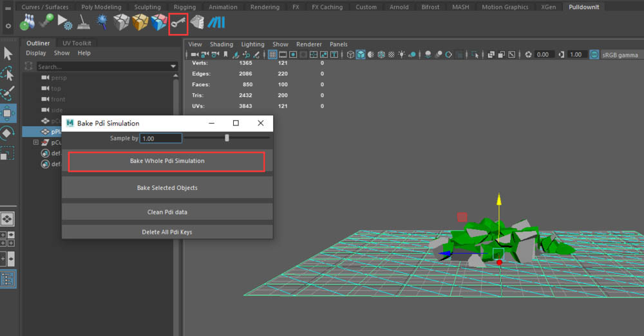Click Delete All Pdi Keys button
Image resolution: width=644 pixels, height=336 pixels.
(x=167, y=232)
